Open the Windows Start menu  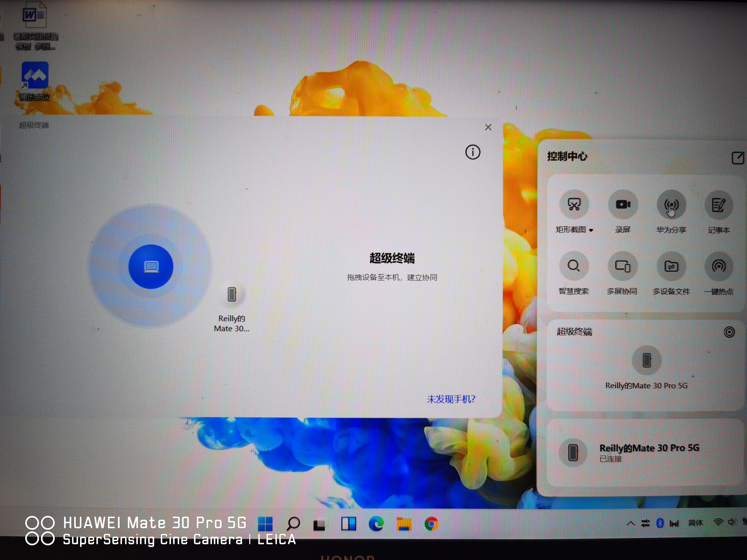coord(265,524)
